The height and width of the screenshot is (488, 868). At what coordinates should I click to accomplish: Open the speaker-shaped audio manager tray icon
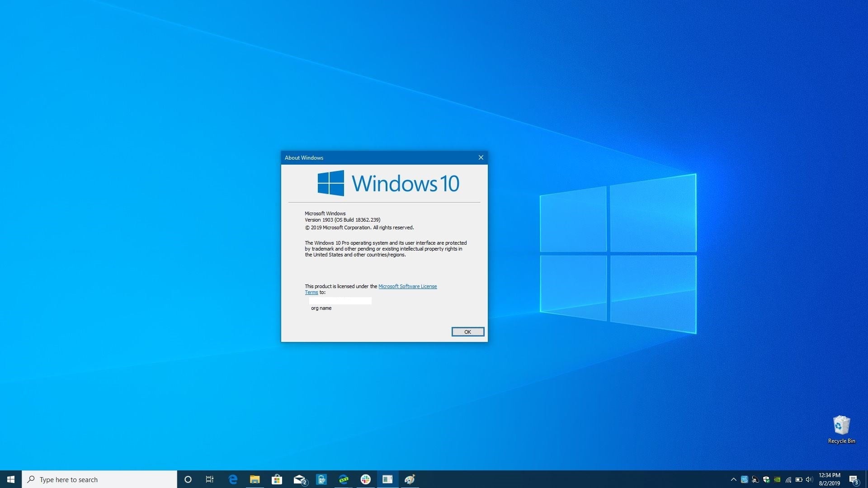pos(755,479)
